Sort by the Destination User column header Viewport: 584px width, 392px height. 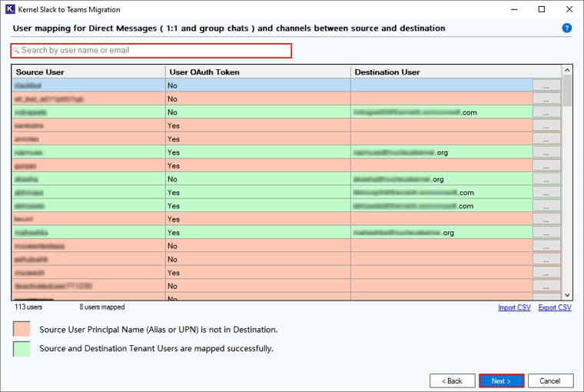[x=456, y=72]
